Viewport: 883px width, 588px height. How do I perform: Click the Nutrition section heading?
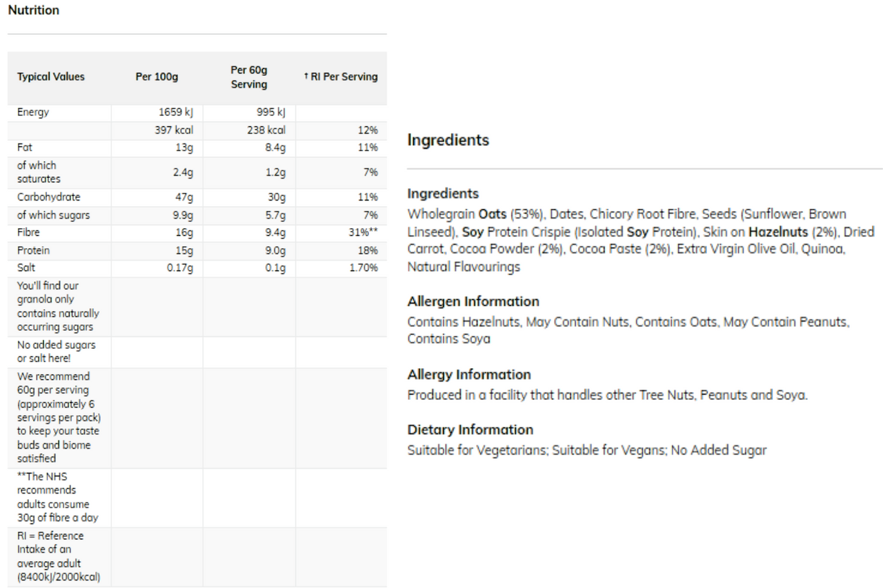point(33,10)
